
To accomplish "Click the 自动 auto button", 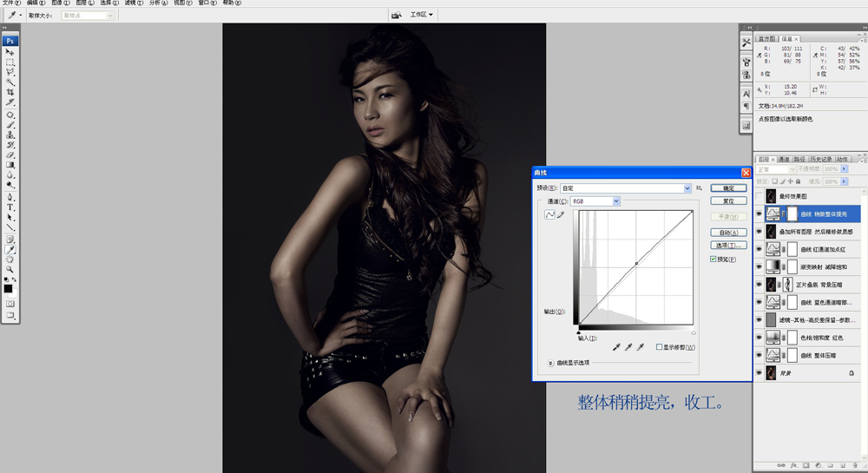I will 728,233.
